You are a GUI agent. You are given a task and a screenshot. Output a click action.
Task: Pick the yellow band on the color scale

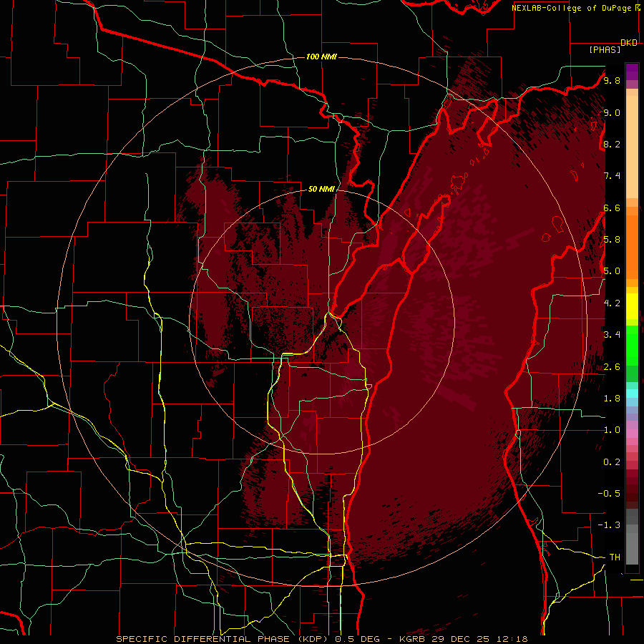[632, 306]
